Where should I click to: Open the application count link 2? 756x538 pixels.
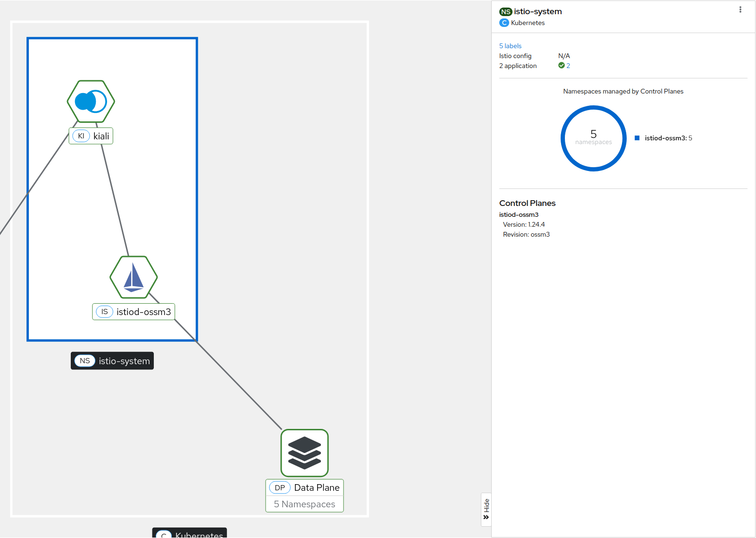point(568,66)
